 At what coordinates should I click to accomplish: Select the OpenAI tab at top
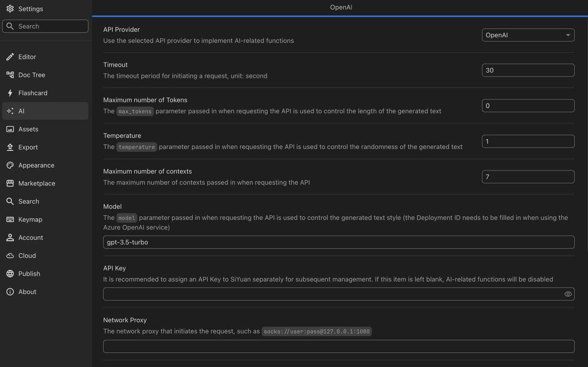coord(341,7)
